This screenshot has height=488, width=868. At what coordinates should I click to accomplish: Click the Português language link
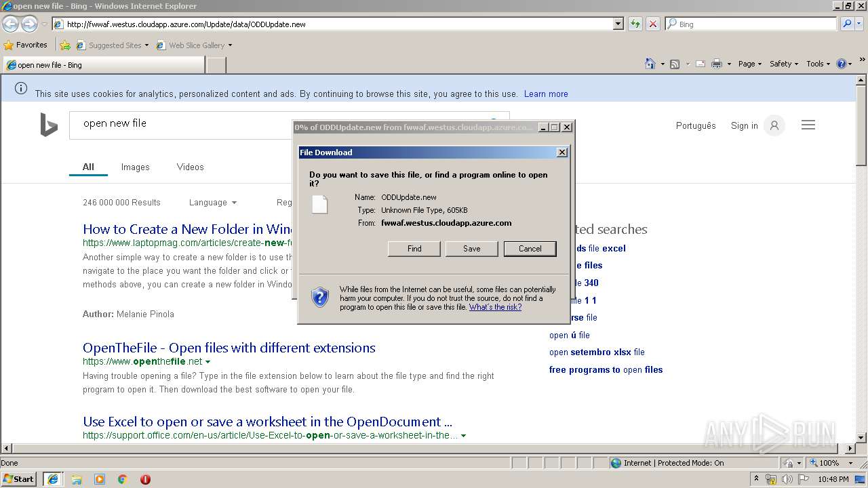point(696,125)
